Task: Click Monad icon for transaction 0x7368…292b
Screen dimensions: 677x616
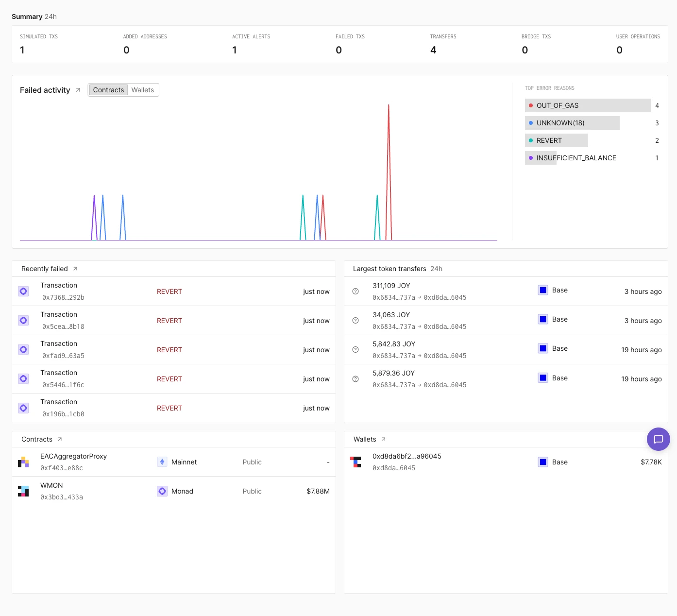Action: coord(23,291)
